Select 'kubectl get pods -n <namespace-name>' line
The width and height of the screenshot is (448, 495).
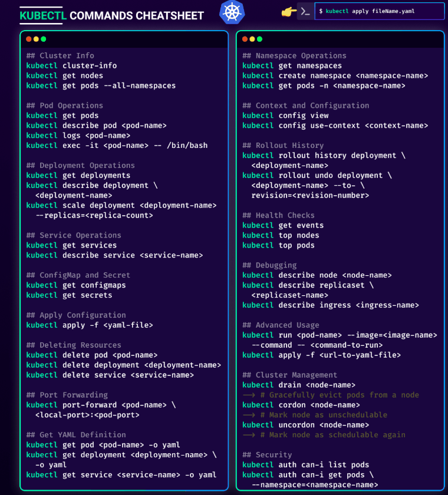tap(324, 86)
